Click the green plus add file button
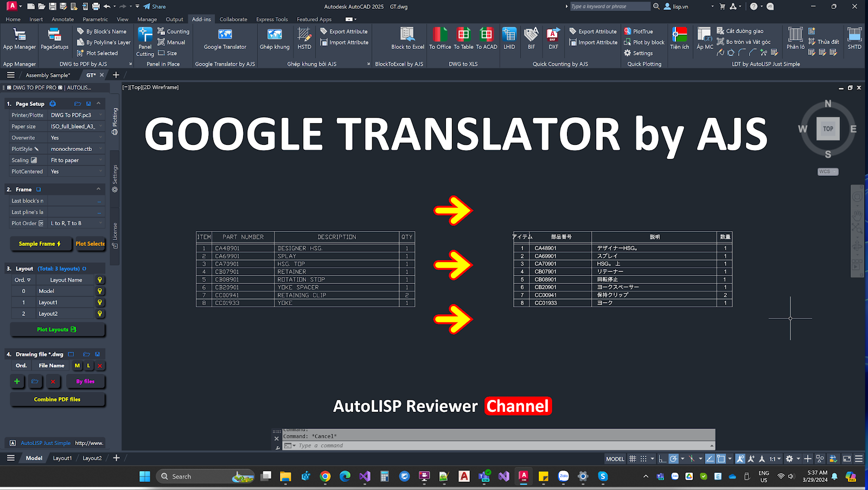868x490 pixels. point(17,381)
